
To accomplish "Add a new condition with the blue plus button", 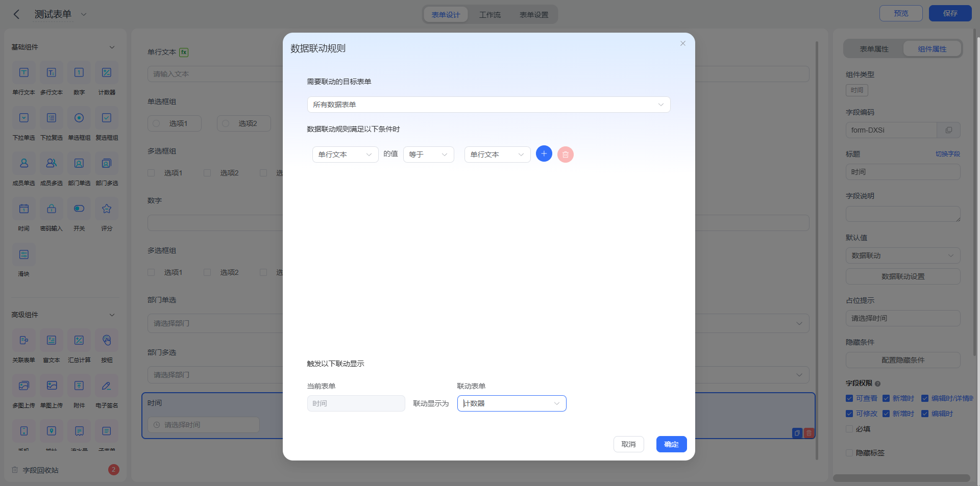I will [544, 154].
